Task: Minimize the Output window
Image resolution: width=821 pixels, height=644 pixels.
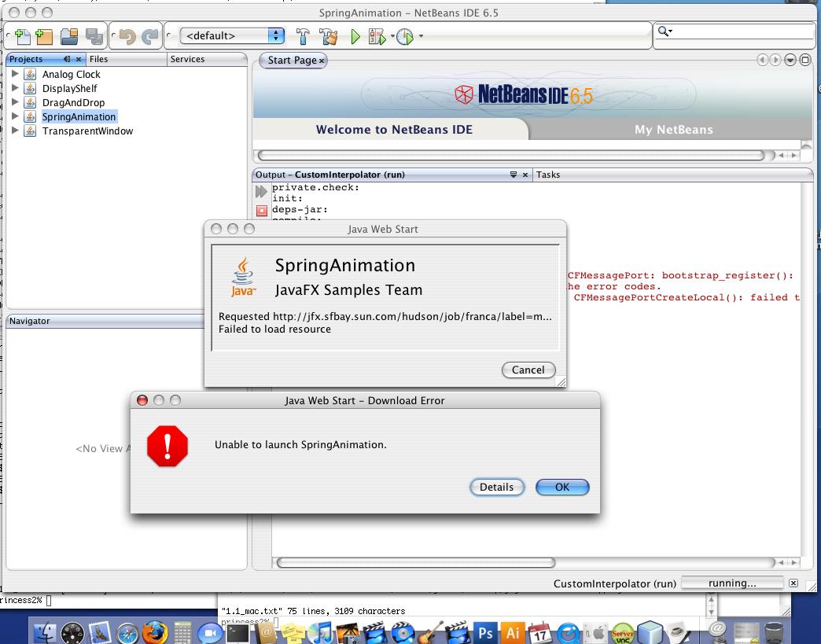Action: click(x=514, y=175)
